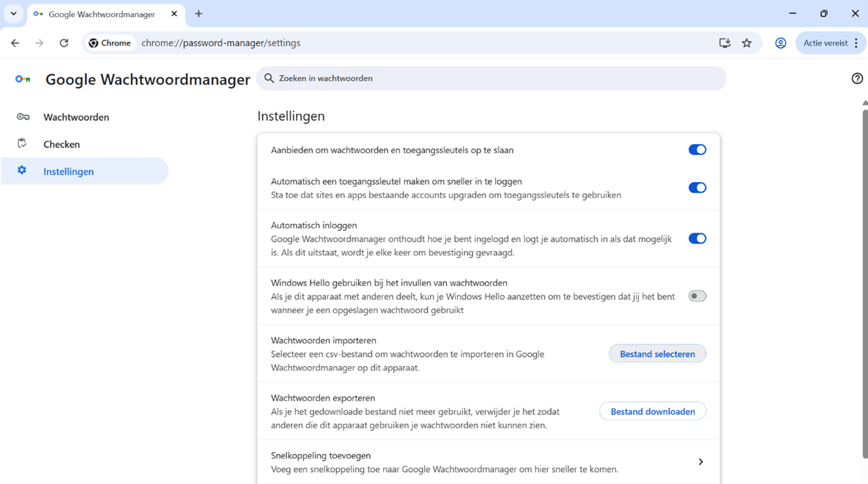Image resolution: width=868 pixels, height=484 pixels.
Task: Open the help question mark icon
Action: pyautogui.click(x=857, y=79)
